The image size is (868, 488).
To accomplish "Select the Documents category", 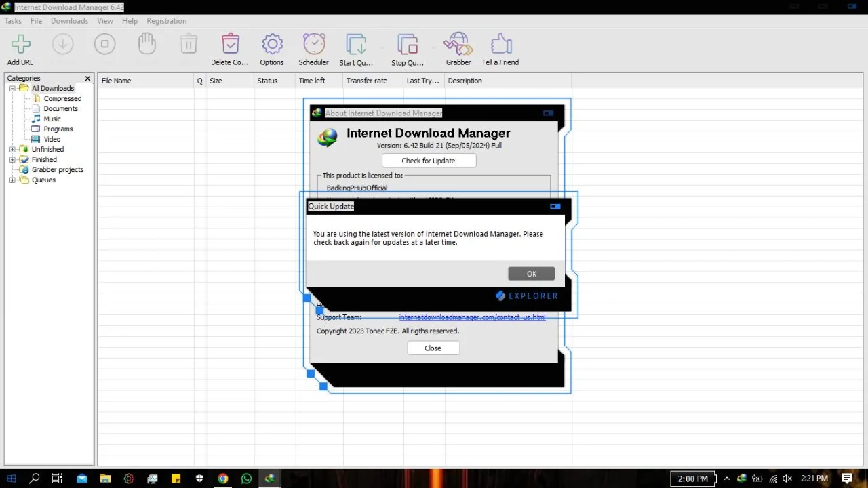I will click(60, 109).
